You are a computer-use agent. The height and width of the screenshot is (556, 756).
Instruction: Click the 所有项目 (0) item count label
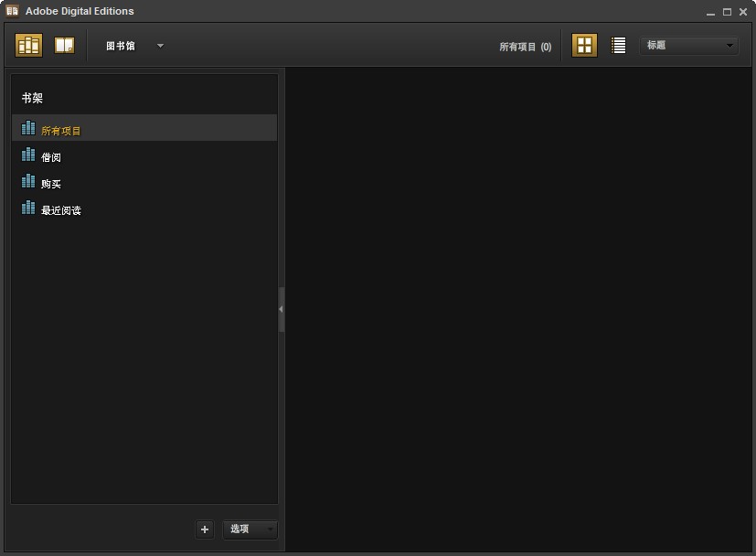[x=525, y=47]
